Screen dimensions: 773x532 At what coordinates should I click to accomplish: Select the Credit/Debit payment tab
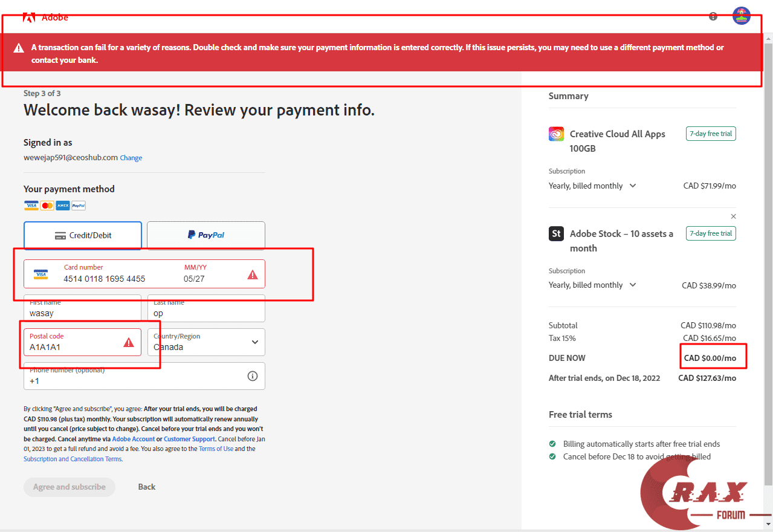(83, 235)
